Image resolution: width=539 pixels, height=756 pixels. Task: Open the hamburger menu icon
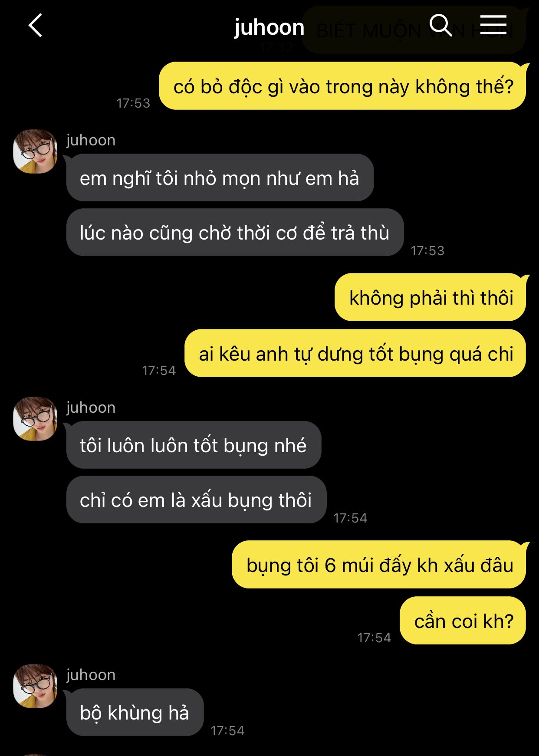click(x=493, y=25)
